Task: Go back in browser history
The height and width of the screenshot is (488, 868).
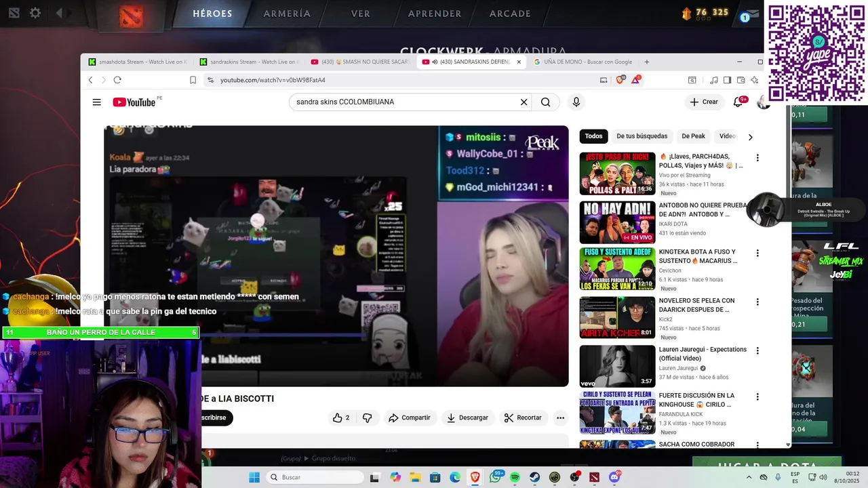Action: [x=90, y=80]
